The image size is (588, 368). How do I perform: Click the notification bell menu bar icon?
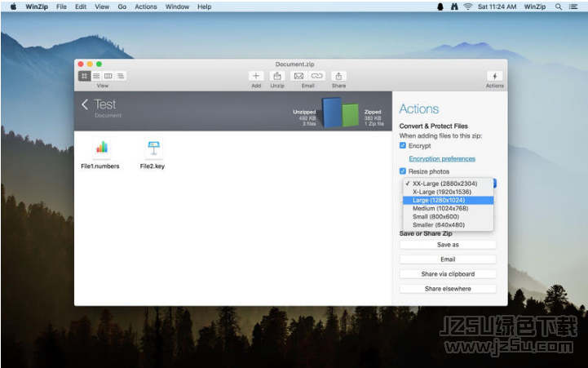click(x=440, y=7)
